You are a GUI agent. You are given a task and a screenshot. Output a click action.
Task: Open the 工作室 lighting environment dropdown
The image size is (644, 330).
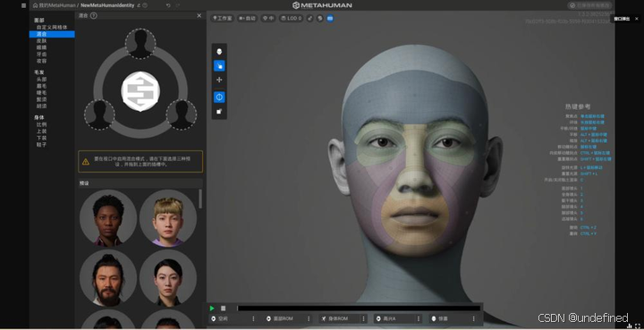point(222,19)
